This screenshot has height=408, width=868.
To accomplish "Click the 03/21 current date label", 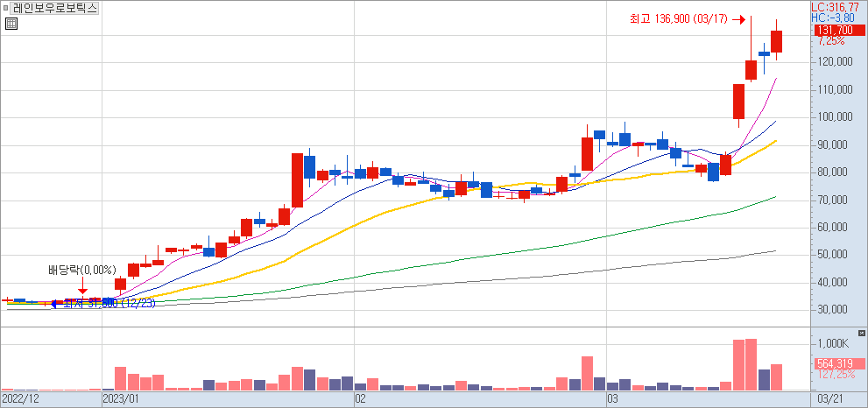I will tap(829, 398).
